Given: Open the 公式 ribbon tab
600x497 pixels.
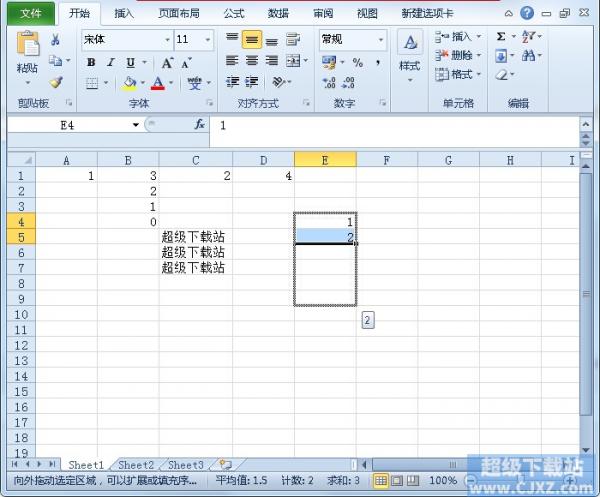Looking at the screenshot, I should (x=234, y=14).
